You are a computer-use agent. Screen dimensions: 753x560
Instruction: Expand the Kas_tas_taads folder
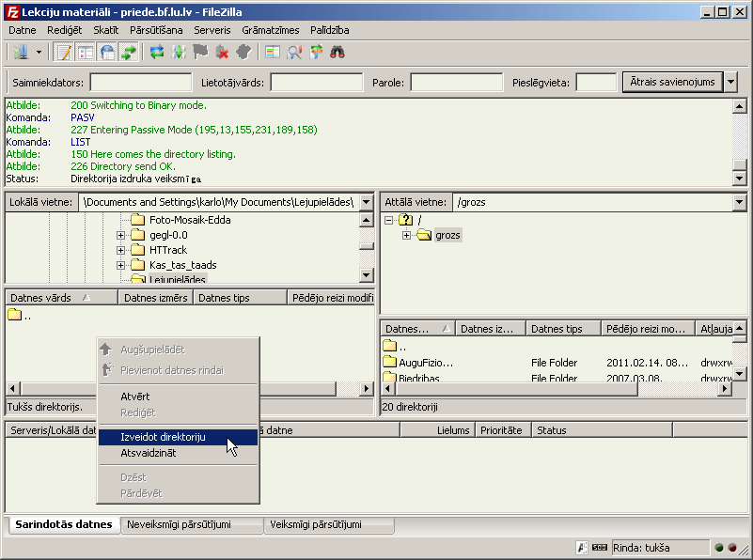pos(120,265)
